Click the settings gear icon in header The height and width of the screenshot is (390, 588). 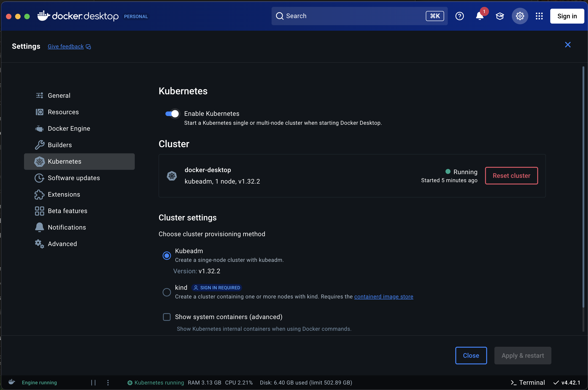point(520,16)
